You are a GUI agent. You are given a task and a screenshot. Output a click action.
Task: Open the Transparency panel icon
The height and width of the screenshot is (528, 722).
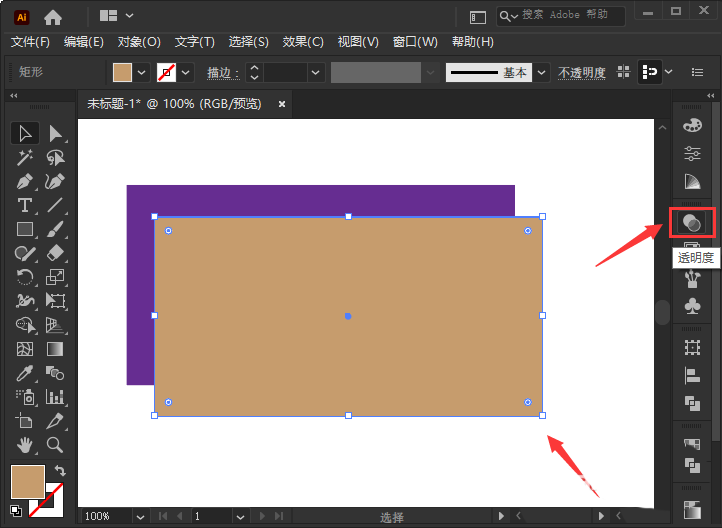(x=692, y=223)
